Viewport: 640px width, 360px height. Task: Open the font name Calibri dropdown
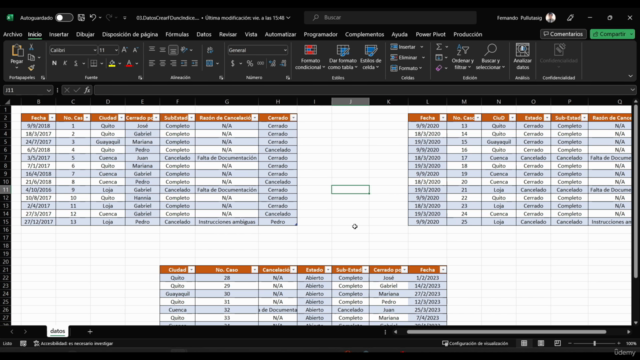[x=95, y=50]
